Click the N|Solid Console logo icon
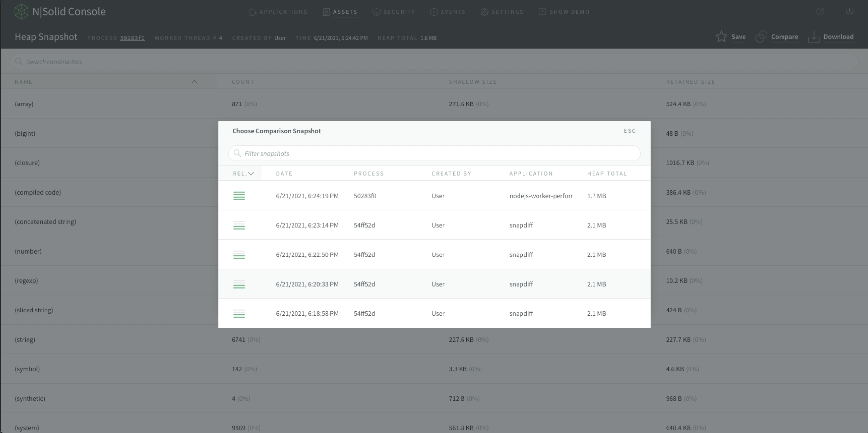Image resolution: width=868 pixels, height=433 pixels. [21, 11]
